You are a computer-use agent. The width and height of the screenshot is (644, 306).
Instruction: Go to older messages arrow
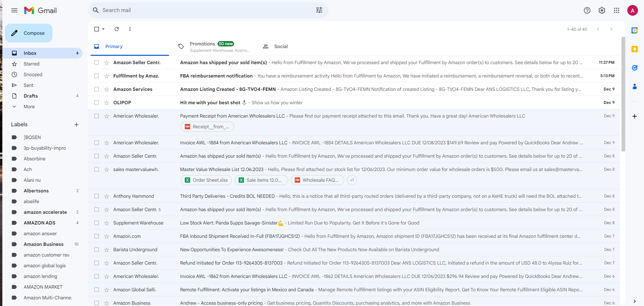[x=611, y=29]
